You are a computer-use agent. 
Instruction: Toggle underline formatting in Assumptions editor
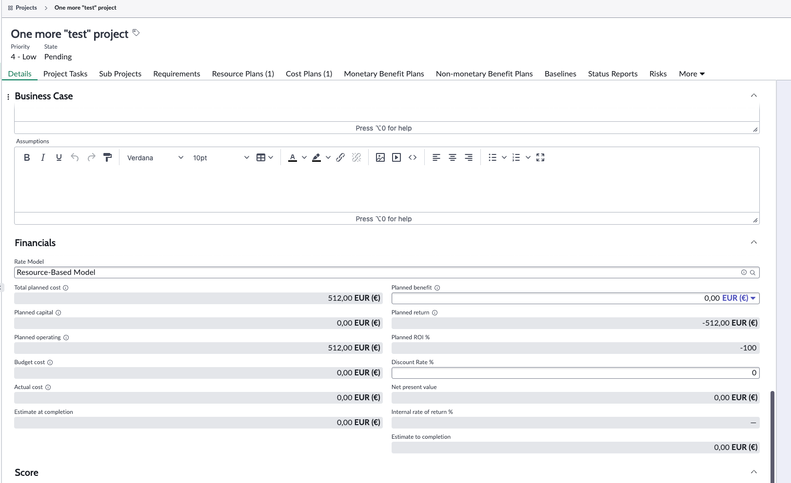click(59, 157)
